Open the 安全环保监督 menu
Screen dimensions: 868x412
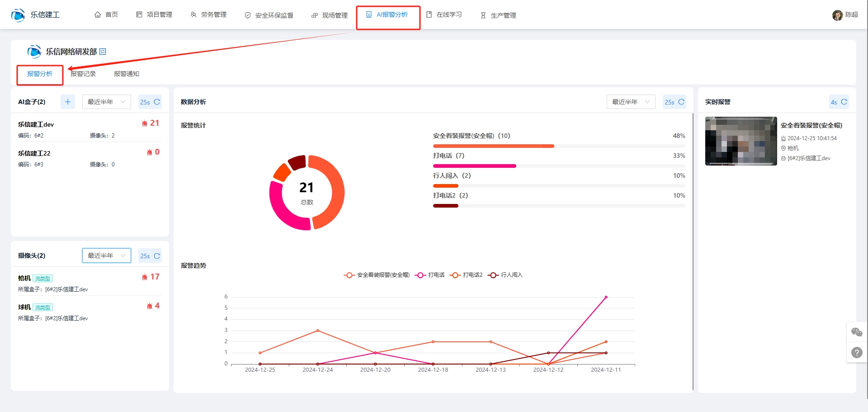coord(269,15)
